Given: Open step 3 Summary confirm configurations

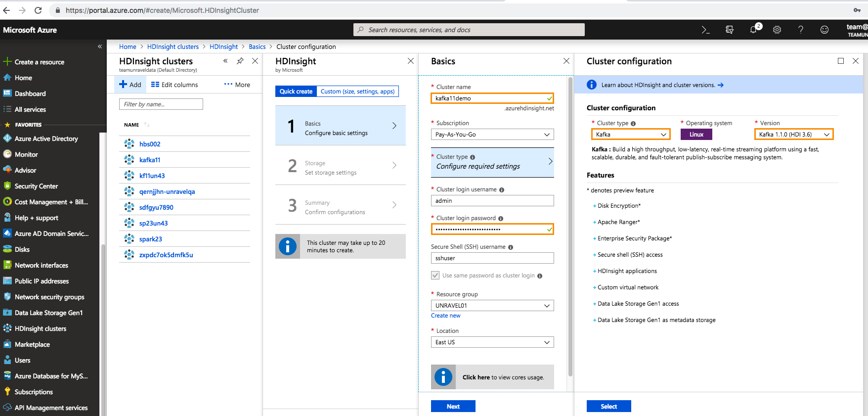Looking at the screenshot, I should click(x=341, y=205).
